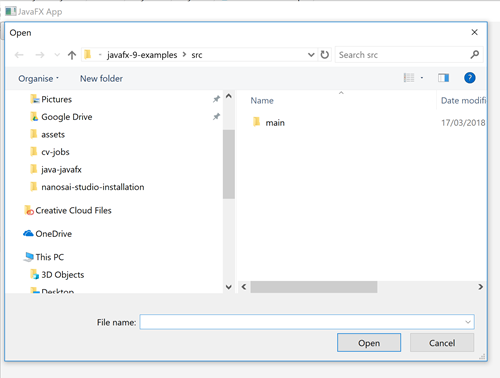Click the navigation pane scroll down arrow
The image size is (500, 378).
[x=229, y=287]
